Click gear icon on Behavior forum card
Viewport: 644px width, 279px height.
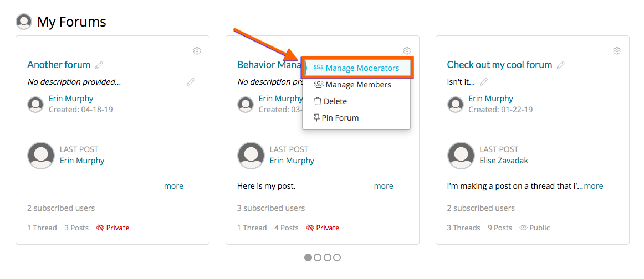coord(407,51)
